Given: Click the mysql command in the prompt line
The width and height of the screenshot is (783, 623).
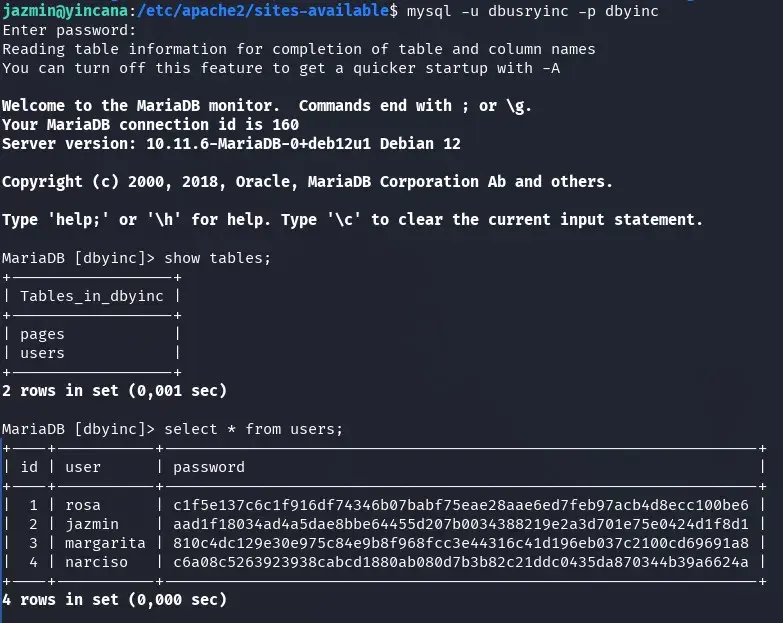Looking at the screenshot, I should [532, 11].
